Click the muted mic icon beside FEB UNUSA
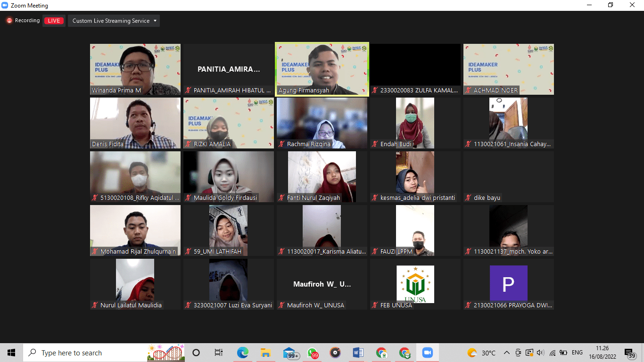644x362 pixels. [375, 305]
